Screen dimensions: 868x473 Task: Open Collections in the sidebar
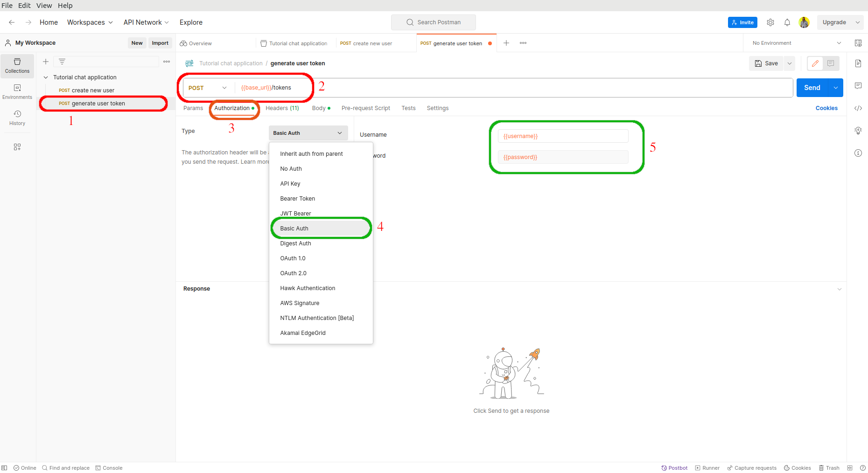coord(17,66)
